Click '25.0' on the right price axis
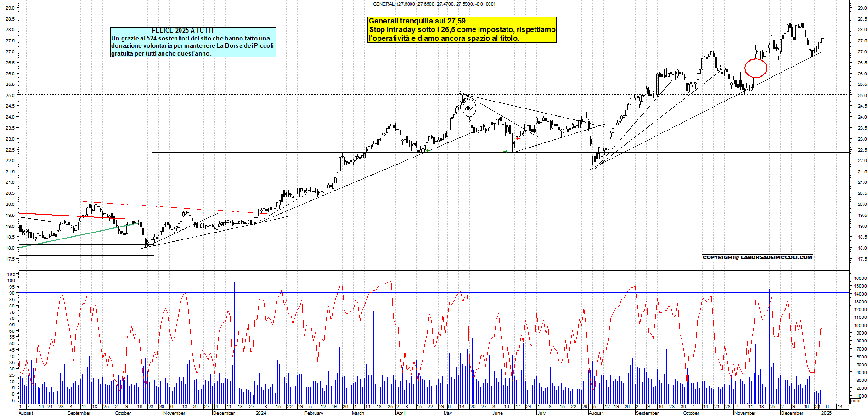 pos(862,95)
